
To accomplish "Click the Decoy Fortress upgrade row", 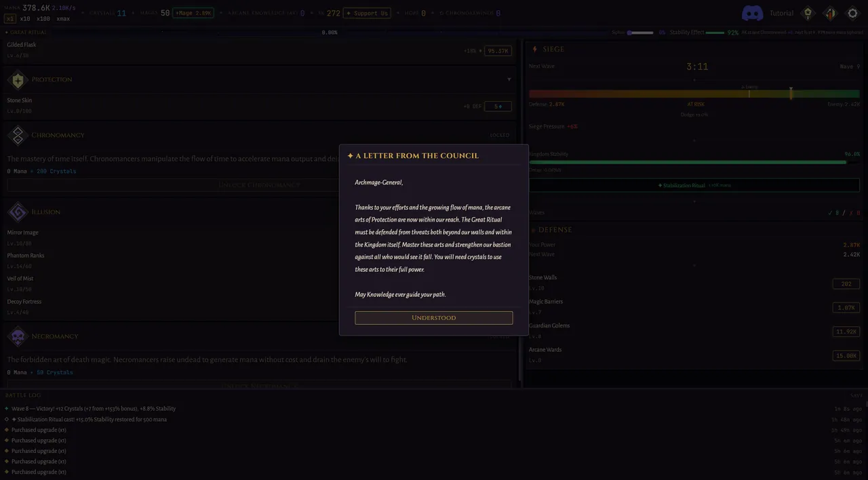I will pos(259,306).
